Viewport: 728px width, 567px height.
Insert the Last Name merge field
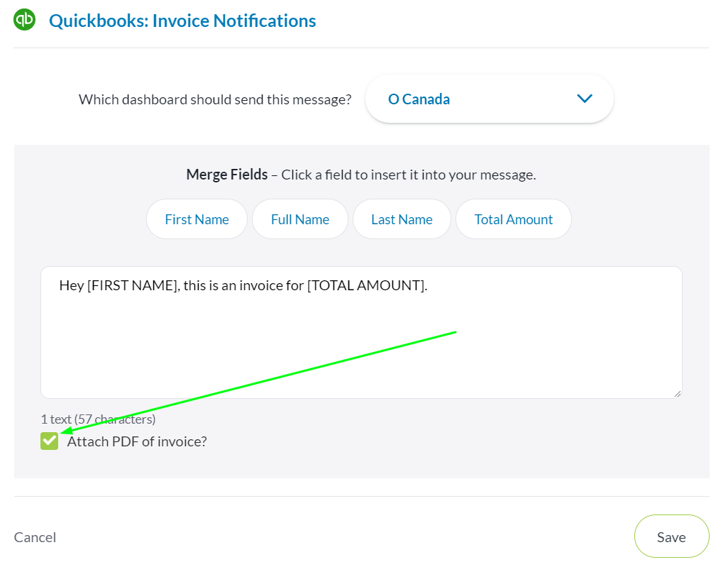coord(402,219)
